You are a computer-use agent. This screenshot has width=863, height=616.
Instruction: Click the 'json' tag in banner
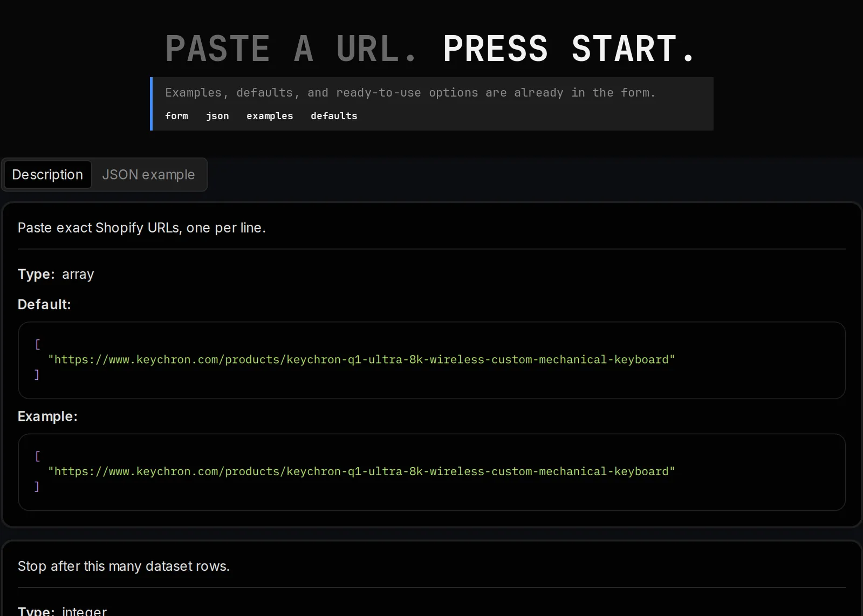tap(217, 116)
